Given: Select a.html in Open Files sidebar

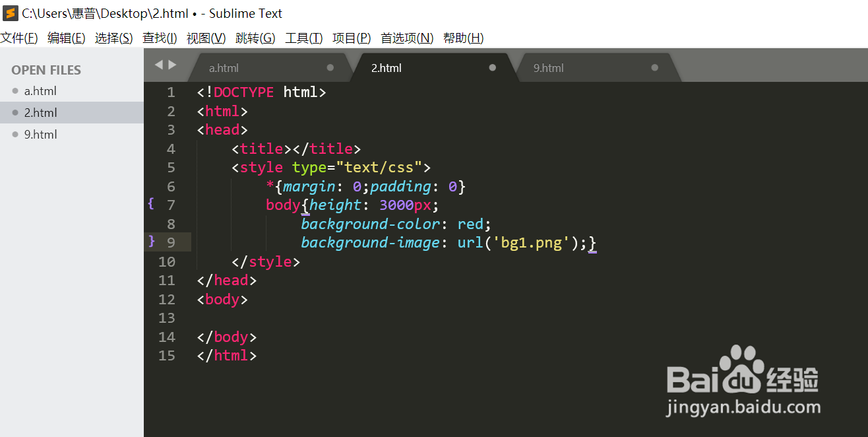Looking at the screenshot, I should [72, 91].
